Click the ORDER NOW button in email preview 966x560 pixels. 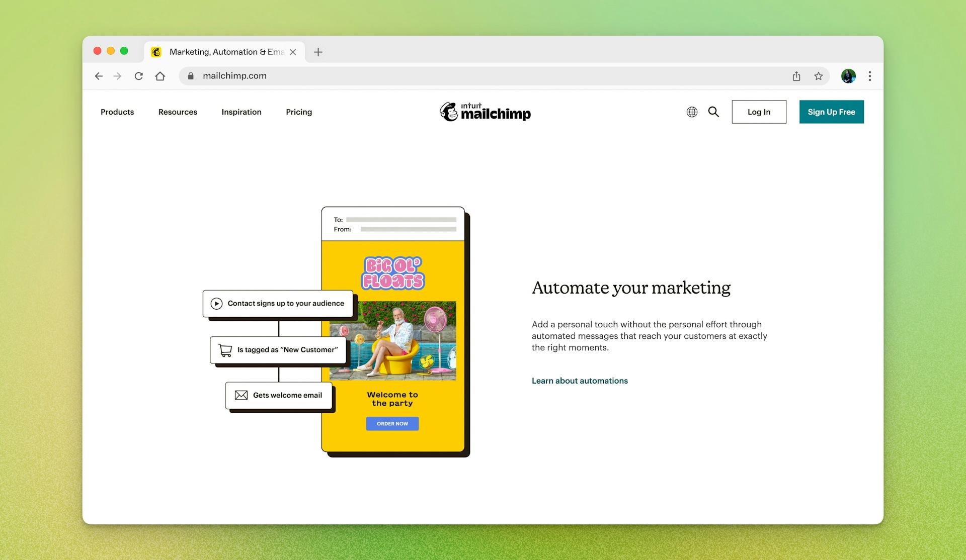[x=392, y=423]
